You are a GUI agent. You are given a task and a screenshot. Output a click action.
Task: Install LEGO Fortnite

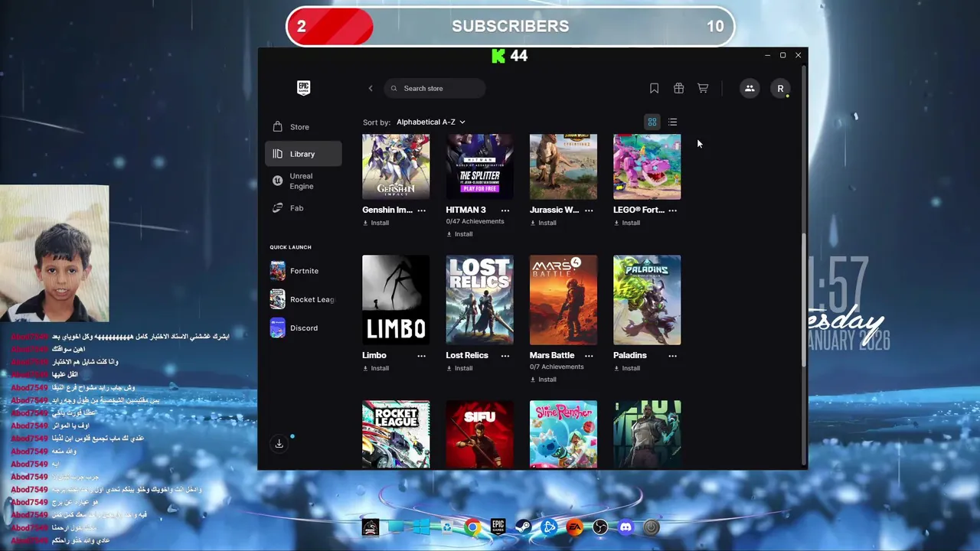point(626,223)
